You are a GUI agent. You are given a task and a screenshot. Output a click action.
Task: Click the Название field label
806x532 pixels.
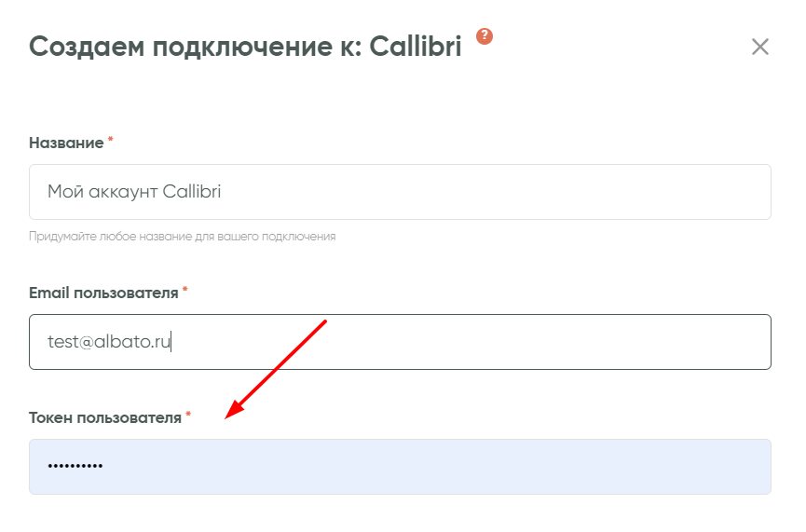pyautogui.click(x=66, y=143)
